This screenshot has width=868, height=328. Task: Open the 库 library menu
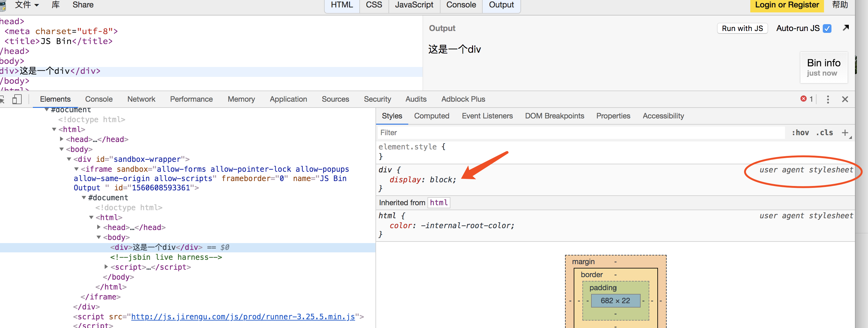click(55, 5)
